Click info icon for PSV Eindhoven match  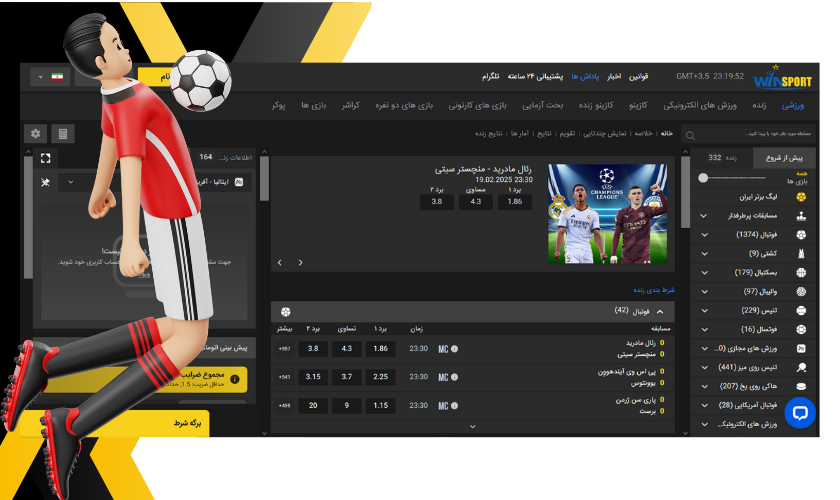(454, 377)
